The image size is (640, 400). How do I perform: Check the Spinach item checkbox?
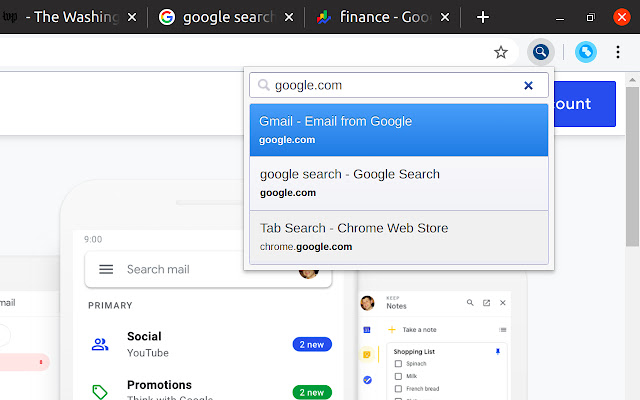coord(397,364)
